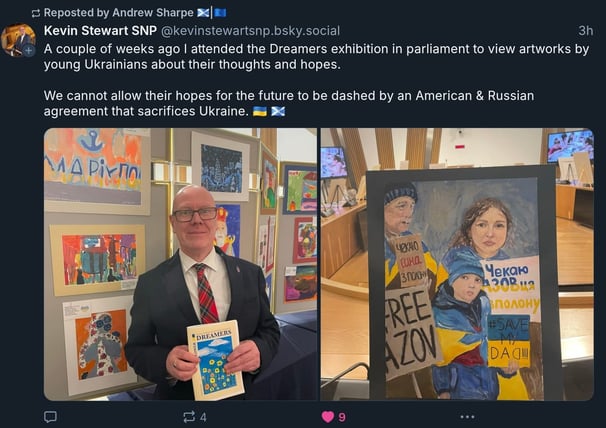Click the repost arrows icon beside 'Reposted by'
Viewport: 606px width, 428px height.
(36, 14)
